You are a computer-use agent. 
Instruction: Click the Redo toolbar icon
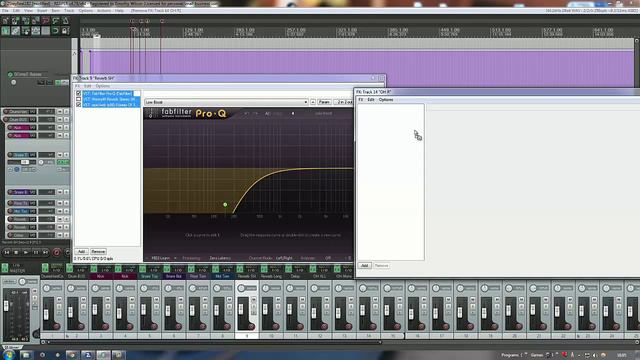[56, 20]
